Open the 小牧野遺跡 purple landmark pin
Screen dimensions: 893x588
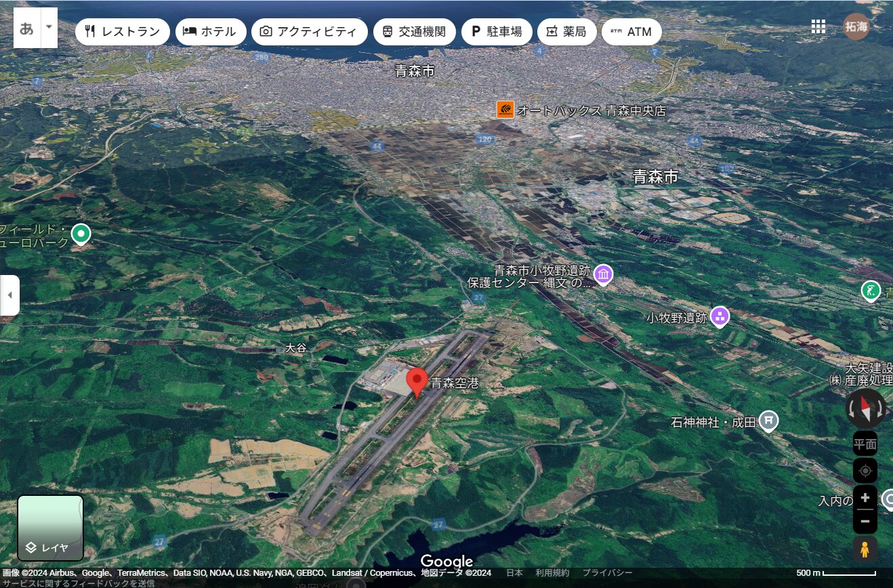(x=720, y=316)
